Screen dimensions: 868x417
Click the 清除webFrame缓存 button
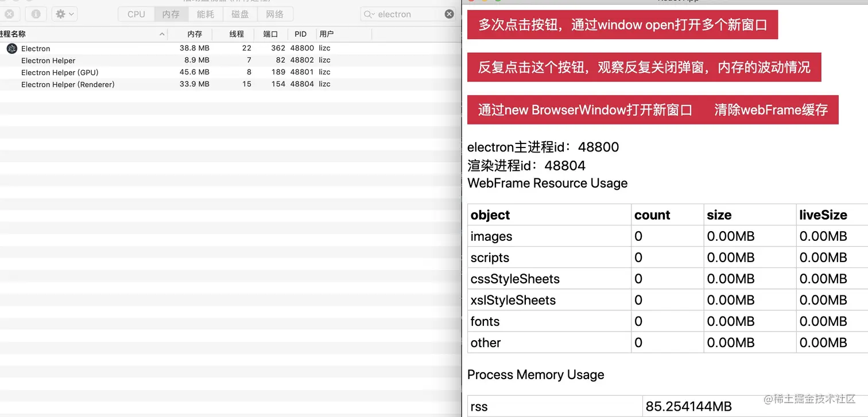(771, 110)
